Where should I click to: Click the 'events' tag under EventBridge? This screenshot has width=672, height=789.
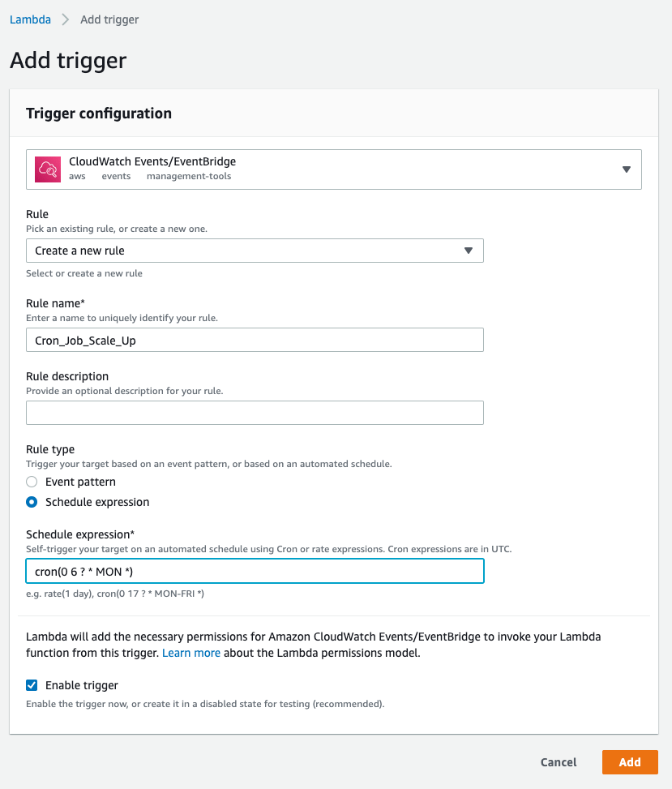tap(116, 176)
